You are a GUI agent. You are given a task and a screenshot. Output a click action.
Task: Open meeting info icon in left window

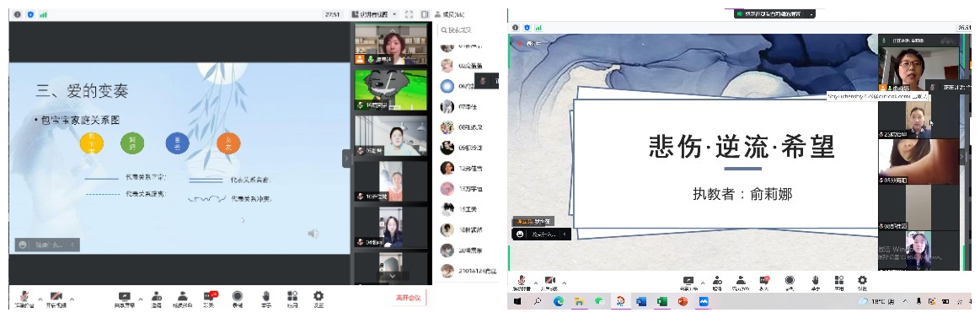point(17,13)
